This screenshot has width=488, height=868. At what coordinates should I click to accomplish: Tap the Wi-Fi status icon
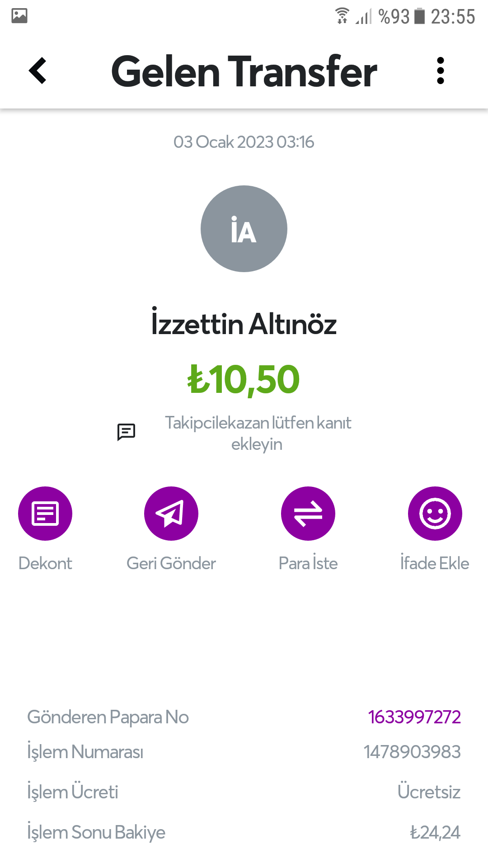[342, 16]
